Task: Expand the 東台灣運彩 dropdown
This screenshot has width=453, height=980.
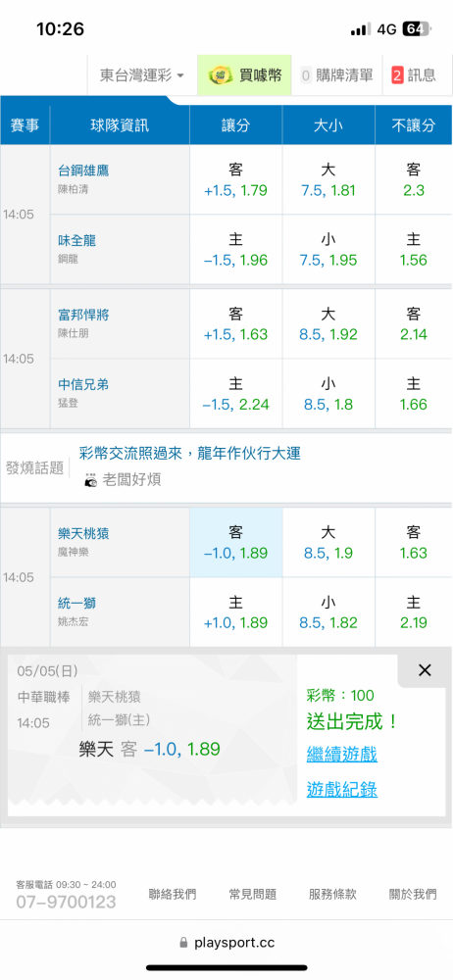Action: (x=142, y=75)
